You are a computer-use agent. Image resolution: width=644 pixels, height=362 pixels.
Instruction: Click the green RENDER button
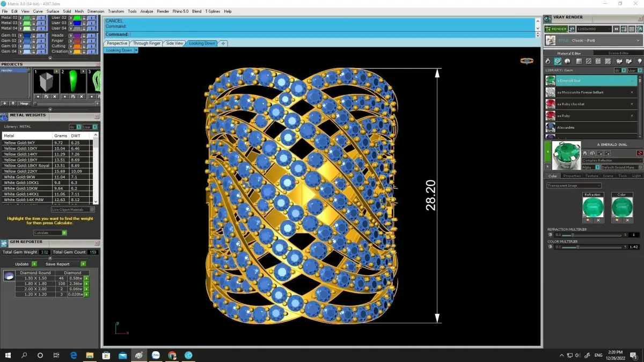[555, 29]
